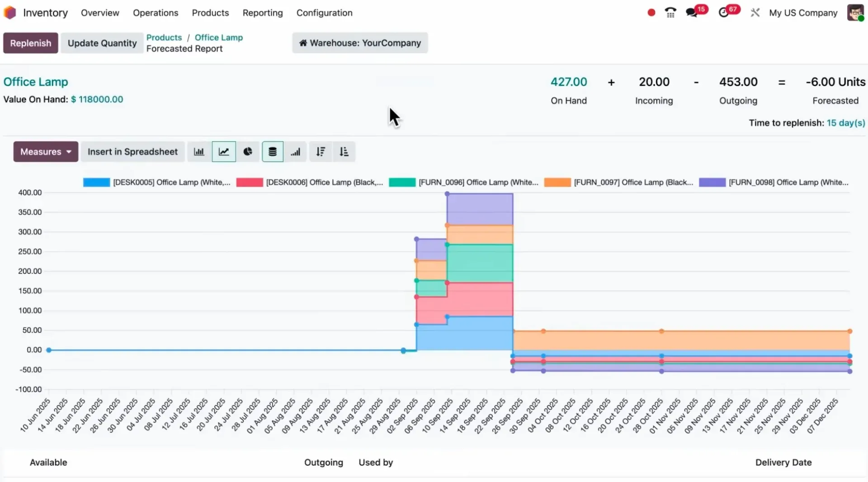Open the activities clock icon
Image resolution: width=868 pixels, height=482 pixels.
pyautogui.click(x=724, y=13)
